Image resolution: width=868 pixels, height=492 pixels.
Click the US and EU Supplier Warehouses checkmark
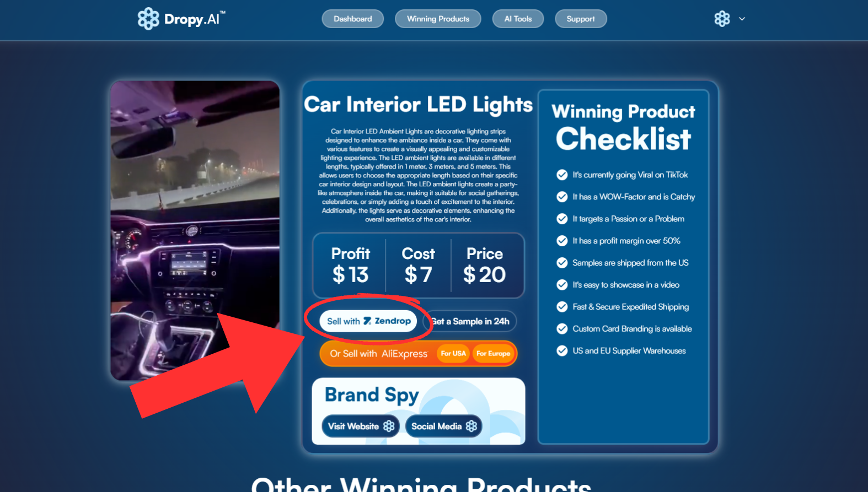click(562, 351)
